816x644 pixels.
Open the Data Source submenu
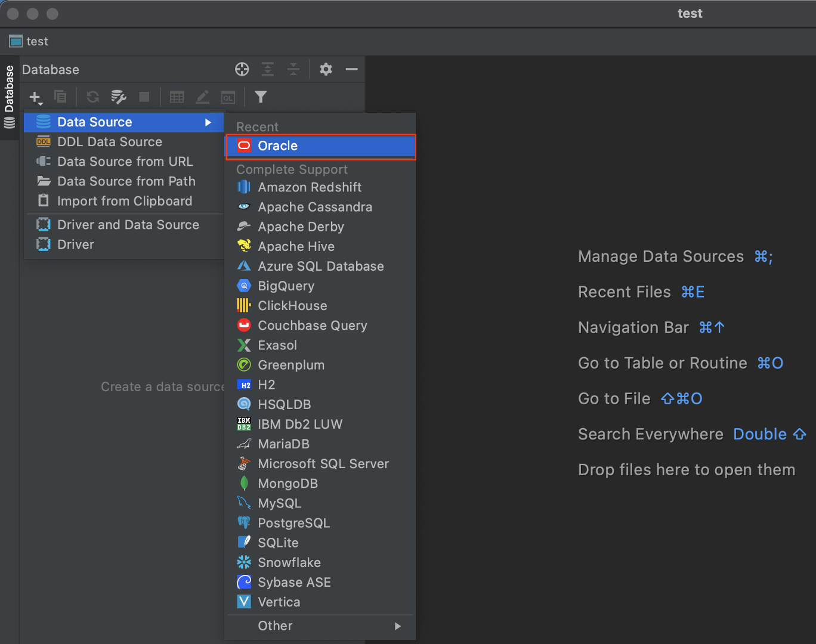point(124,122)
